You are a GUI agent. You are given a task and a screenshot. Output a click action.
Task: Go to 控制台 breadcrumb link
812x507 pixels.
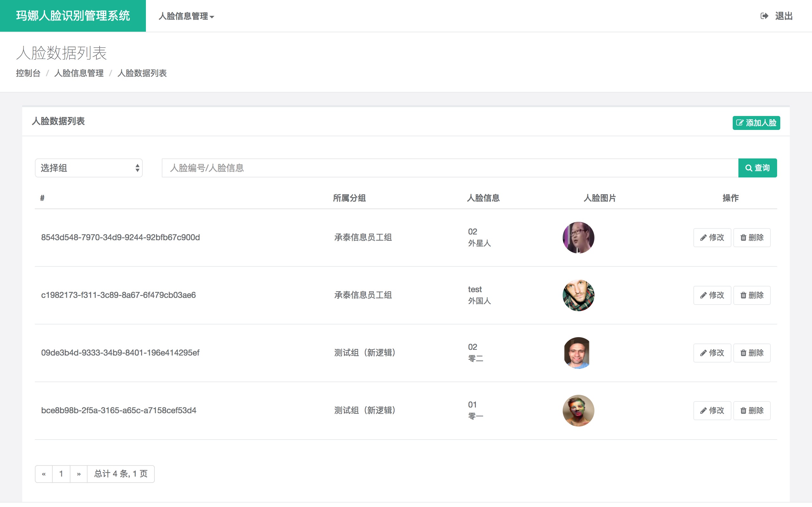28,73
